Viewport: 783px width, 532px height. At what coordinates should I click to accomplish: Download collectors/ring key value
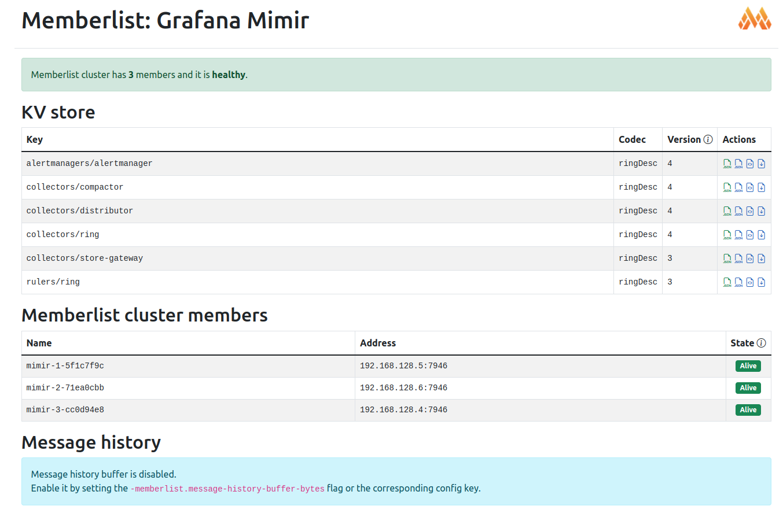click(x=762, y=235)
